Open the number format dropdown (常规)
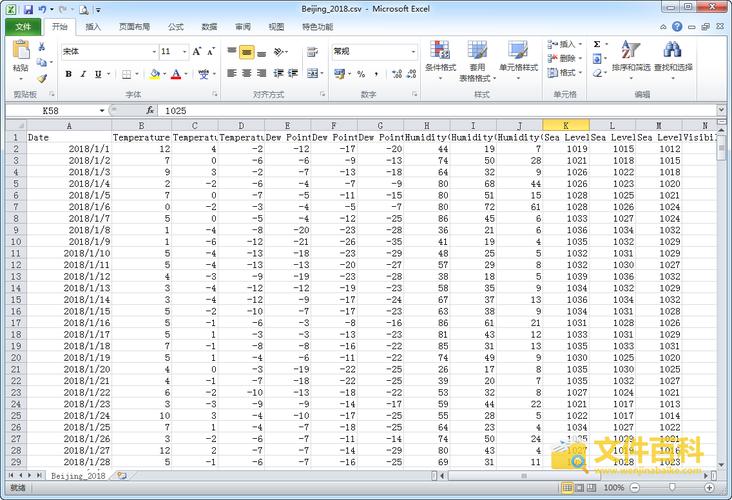Screen dimensions: 732x500 click(x=413, y=51)
